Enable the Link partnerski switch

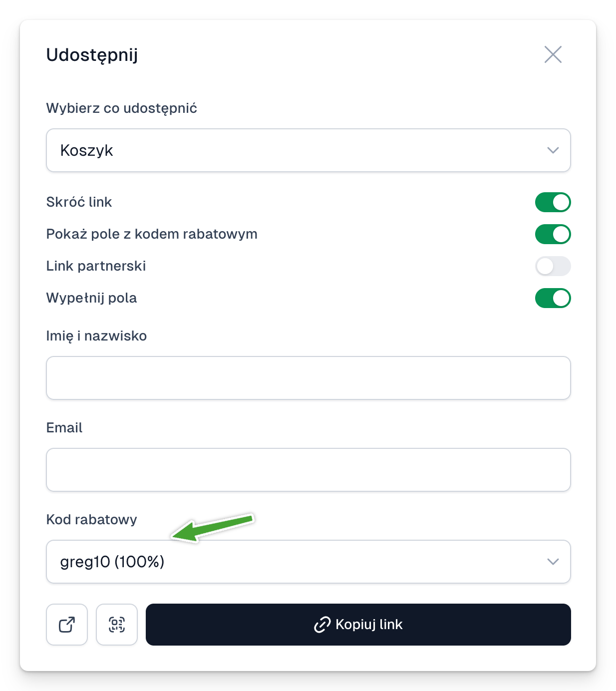click(x=553, y=266)
